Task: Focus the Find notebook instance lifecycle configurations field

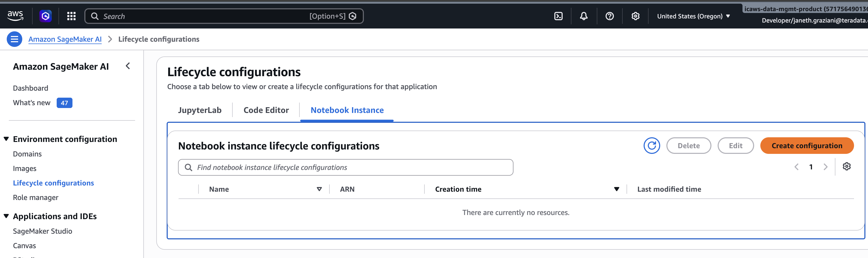Action: pyautogui.click(x=345, y=167)
